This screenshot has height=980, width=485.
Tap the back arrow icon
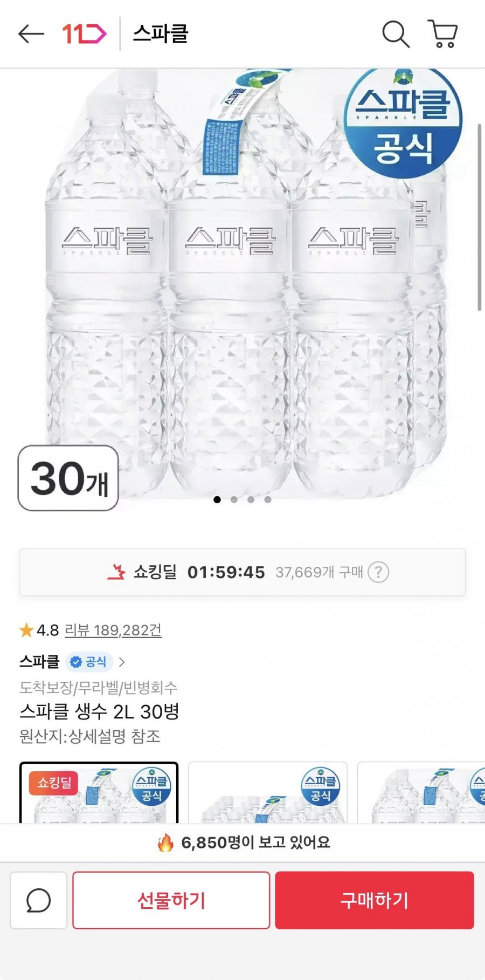click(x=31, y=34)
